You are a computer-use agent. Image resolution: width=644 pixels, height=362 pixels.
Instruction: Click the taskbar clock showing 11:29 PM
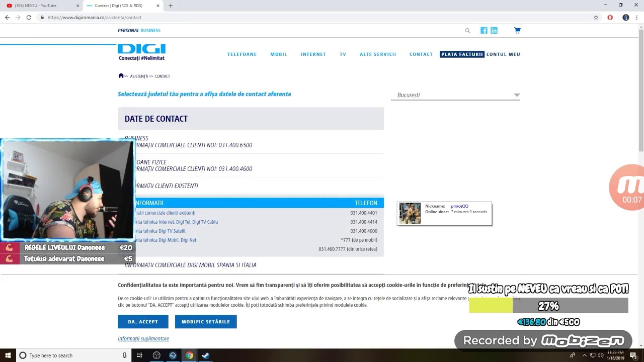point(615,355)
